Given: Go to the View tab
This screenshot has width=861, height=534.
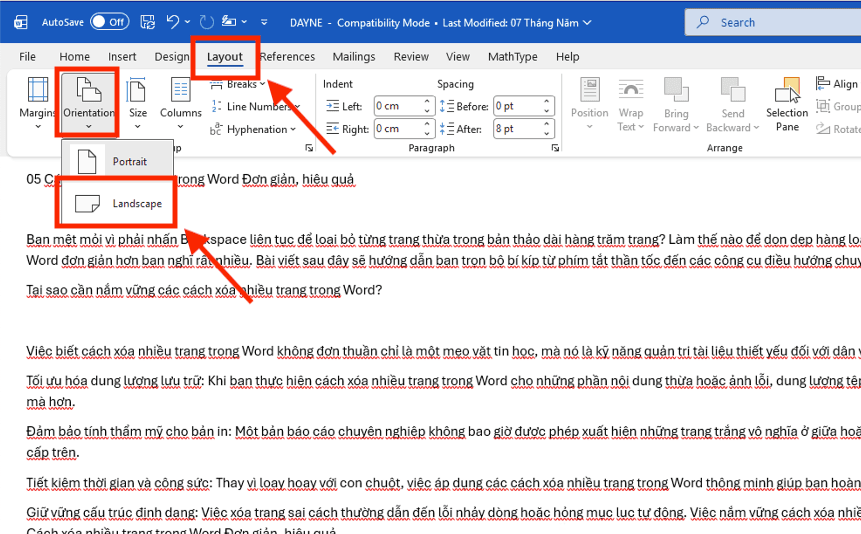Looking at the screenshot, I should [x=457, y=57].
